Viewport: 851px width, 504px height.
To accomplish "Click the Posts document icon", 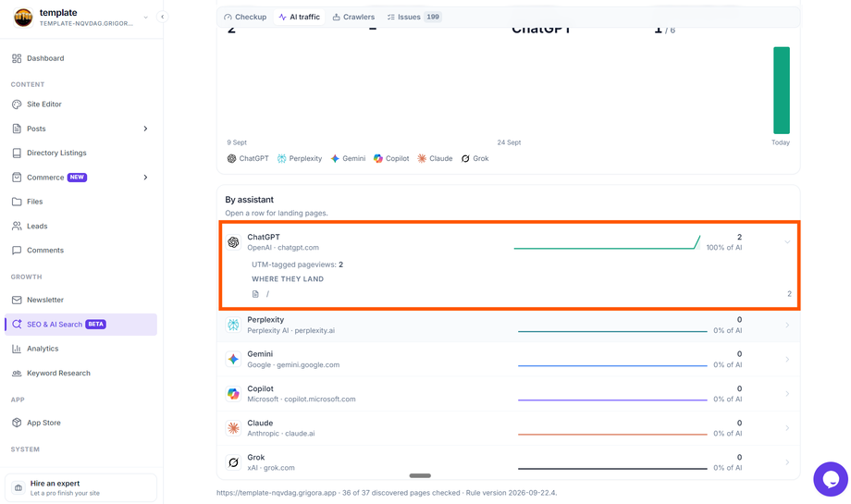I will (17, 129).
